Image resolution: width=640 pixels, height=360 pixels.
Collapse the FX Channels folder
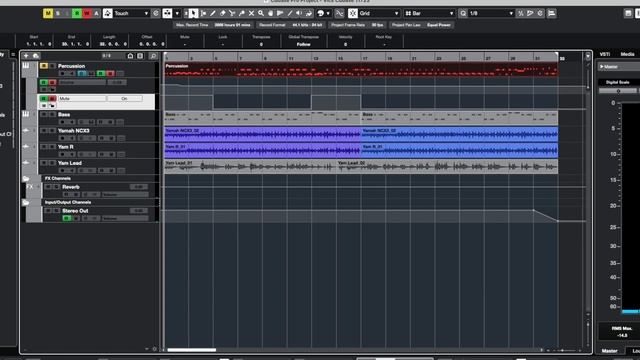26,178
